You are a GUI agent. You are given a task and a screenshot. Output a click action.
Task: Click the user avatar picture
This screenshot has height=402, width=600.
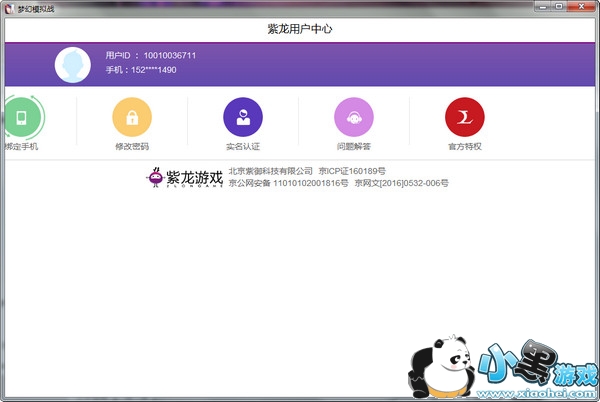tap(74, 63)
